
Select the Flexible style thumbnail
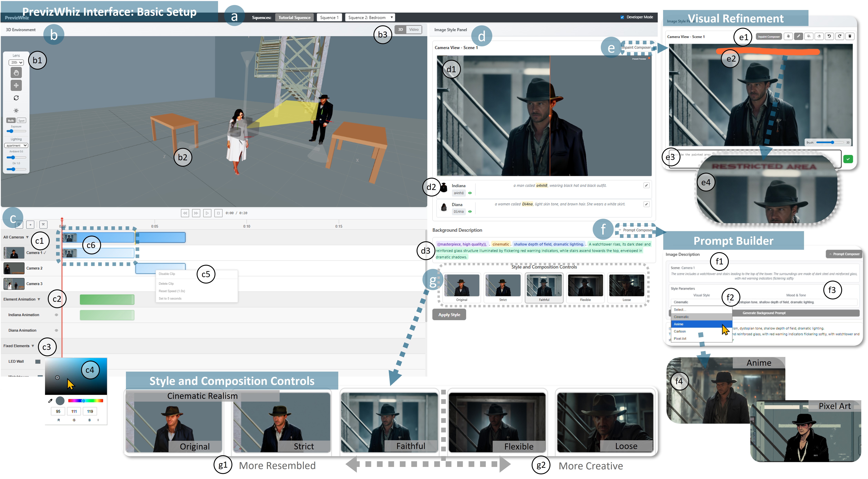coord(585,288)
